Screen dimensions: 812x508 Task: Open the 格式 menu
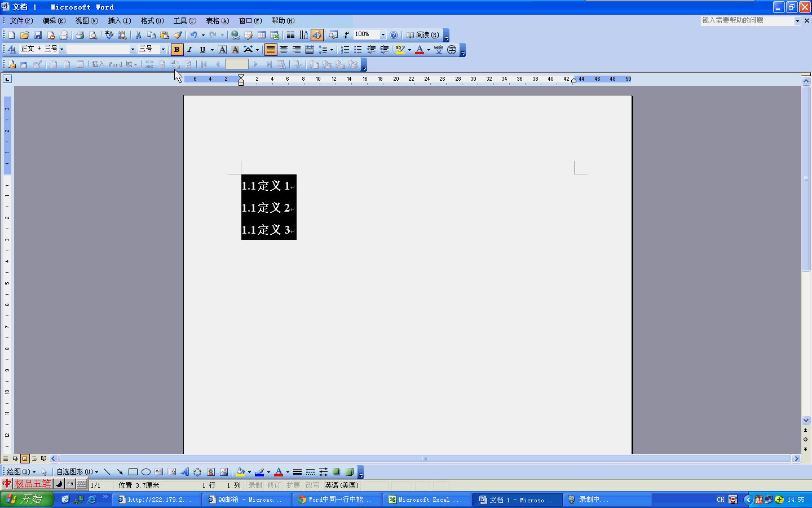point(152,21)
